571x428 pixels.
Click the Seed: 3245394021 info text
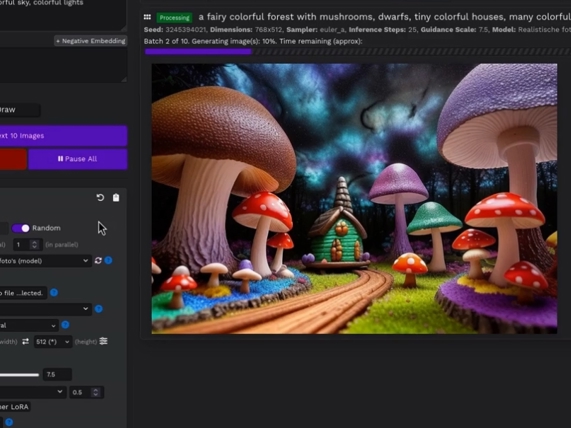(175, 30)
